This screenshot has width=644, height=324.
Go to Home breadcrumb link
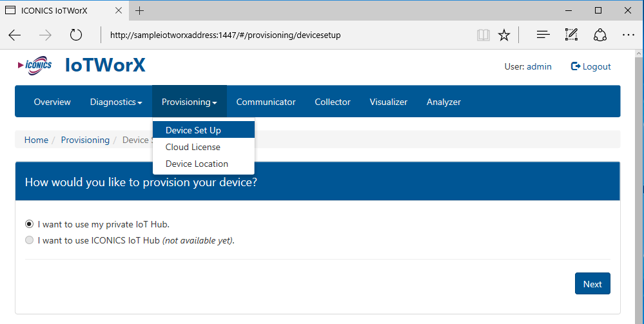36,140
